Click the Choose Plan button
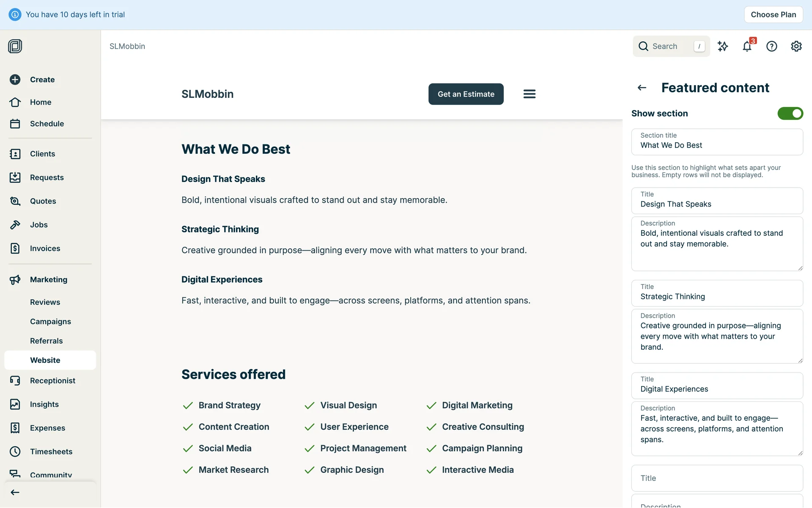This screenshot has width=812, height=508. pos(773,14)
